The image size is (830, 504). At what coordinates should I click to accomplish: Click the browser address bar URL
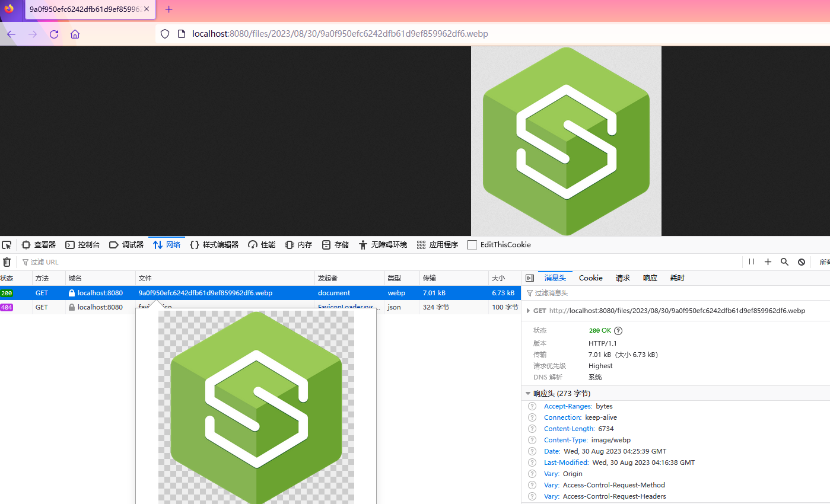[x=340, y=34]
